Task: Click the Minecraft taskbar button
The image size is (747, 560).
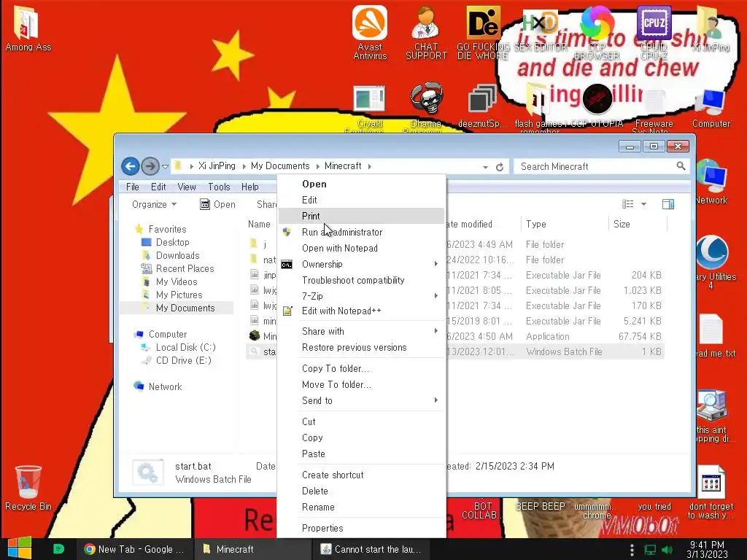Action: pos(252,549)
